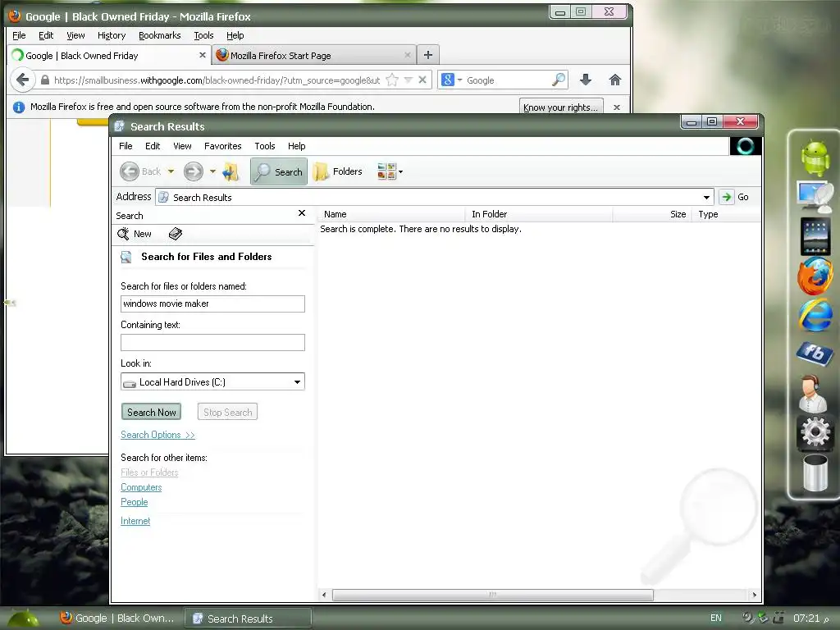840x630 pixels.
Task: Open Edit menu in Search Results window
Action: (152, 146)
